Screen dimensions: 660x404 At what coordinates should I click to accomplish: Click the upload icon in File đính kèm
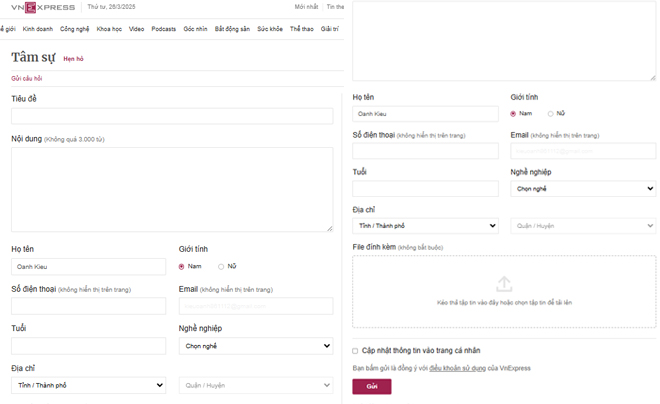pos(504,284)
